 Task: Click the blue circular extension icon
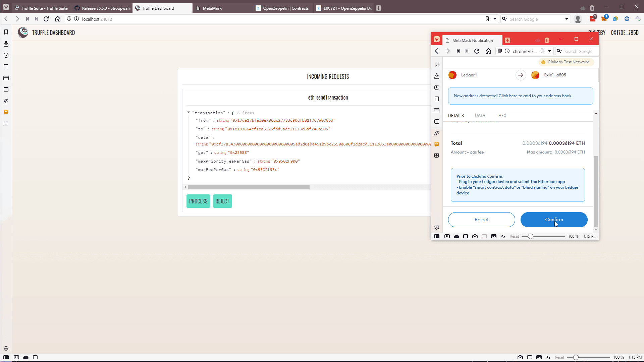tap(627, 19)
